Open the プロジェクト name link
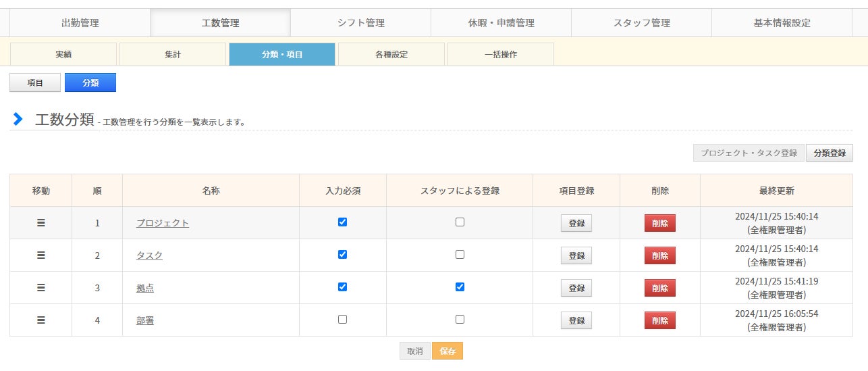This screenshot has height=371, width=868. pyautogui.click(x=163, y=223)
